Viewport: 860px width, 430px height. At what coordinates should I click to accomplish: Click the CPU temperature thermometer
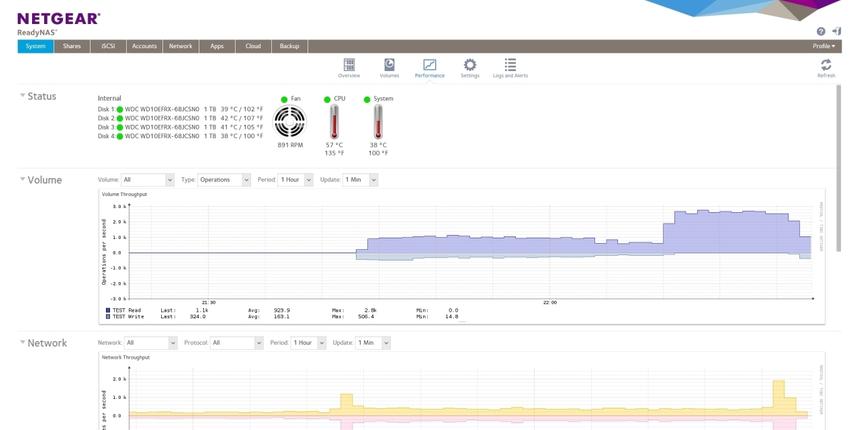tap(332, 123)
